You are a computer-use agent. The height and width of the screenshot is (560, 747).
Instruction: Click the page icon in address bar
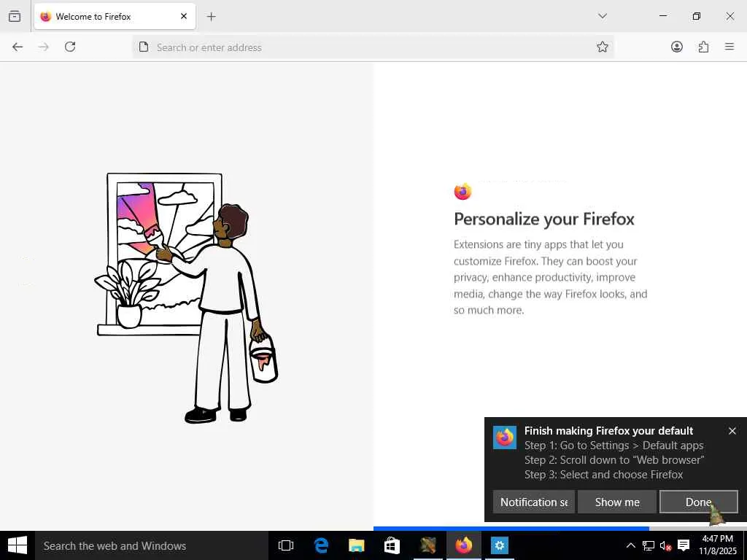[144, 47]
